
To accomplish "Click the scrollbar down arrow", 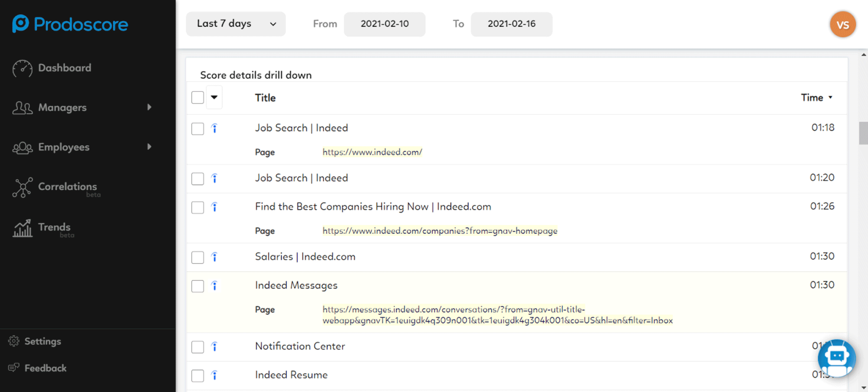I will pos(864,388).
